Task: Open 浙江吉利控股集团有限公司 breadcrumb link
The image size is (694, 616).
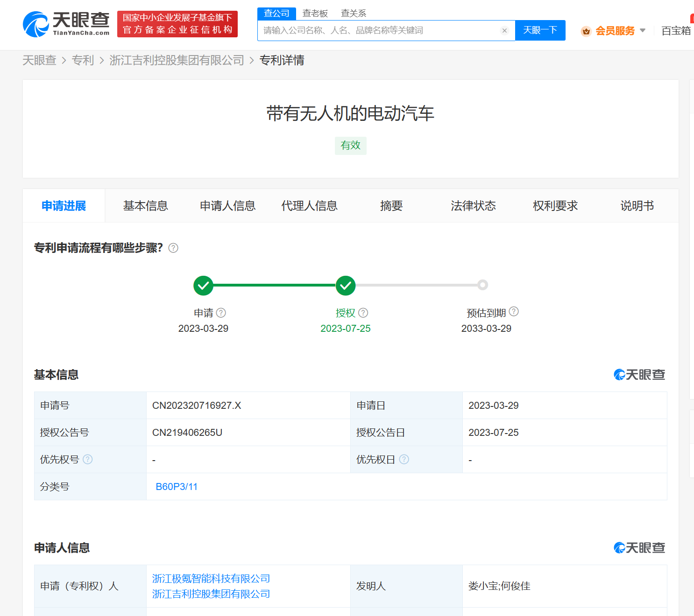Action: pyautogui.click(x=177, y=60)
